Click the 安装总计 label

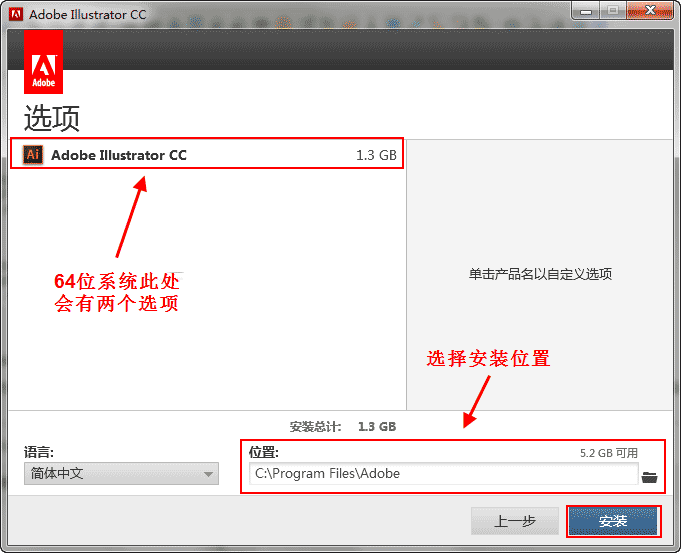pyautogui.click(x=315, y=427)
